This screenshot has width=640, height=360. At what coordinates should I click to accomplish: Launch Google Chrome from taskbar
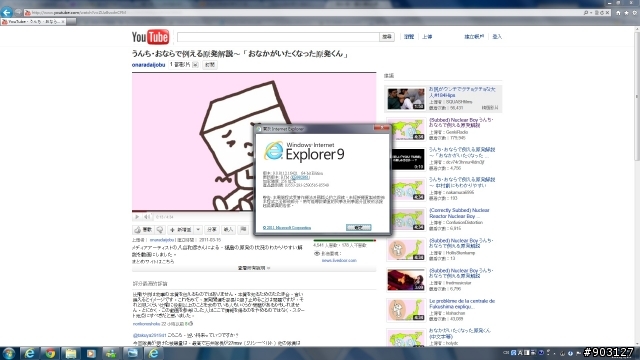pyautogui.click(x=50, y=353)
